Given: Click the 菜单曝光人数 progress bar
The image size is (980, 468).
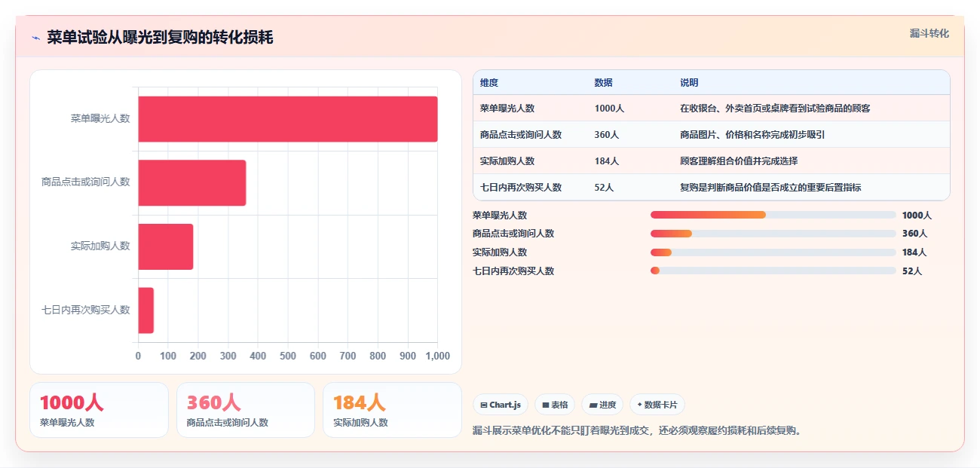Looking at the screenshot, I should coord(773,215).
